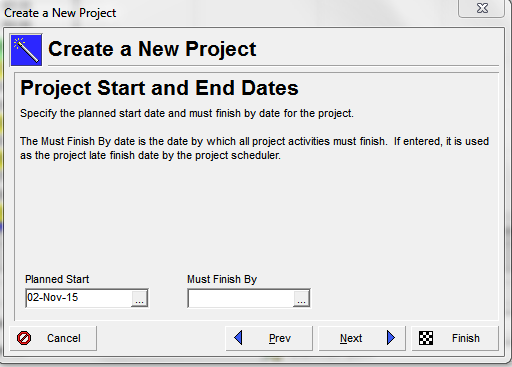Click the magic wand wizard icon

pos(26,50)
